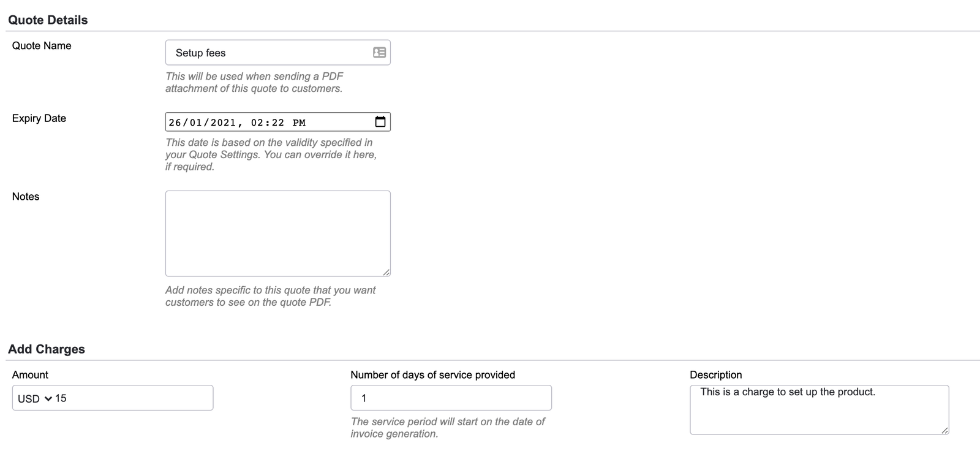Click the Amount field showing 15
Viewport: 980px width, 451px height.
pyautogui.click(x=132, y=398)
